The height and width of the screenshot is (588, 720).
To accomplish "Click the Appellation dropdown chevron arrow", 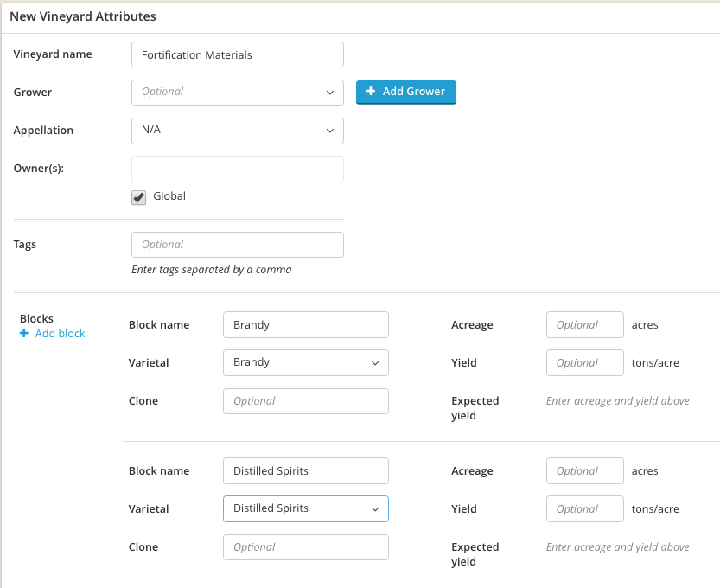I will 329,131.
